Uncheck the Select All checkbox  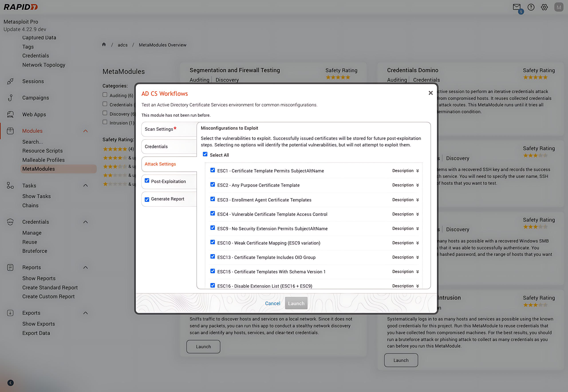coord(205,154)
